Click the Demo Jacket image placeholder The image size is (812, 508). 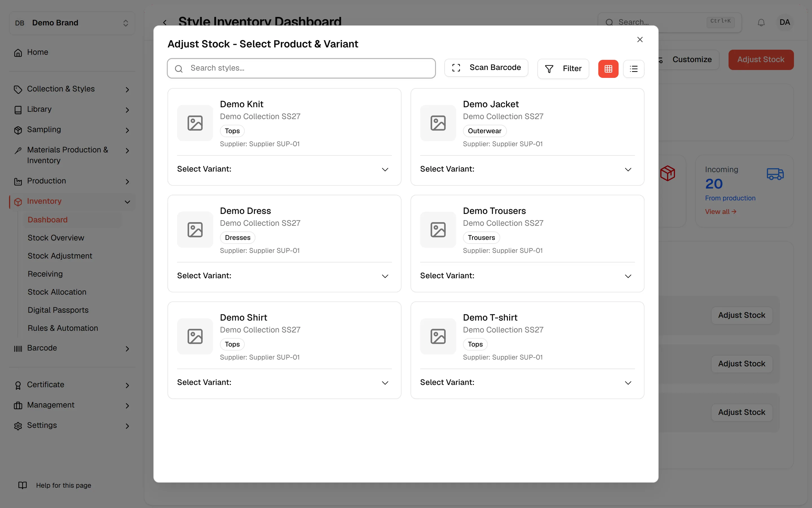pos(438,123)
